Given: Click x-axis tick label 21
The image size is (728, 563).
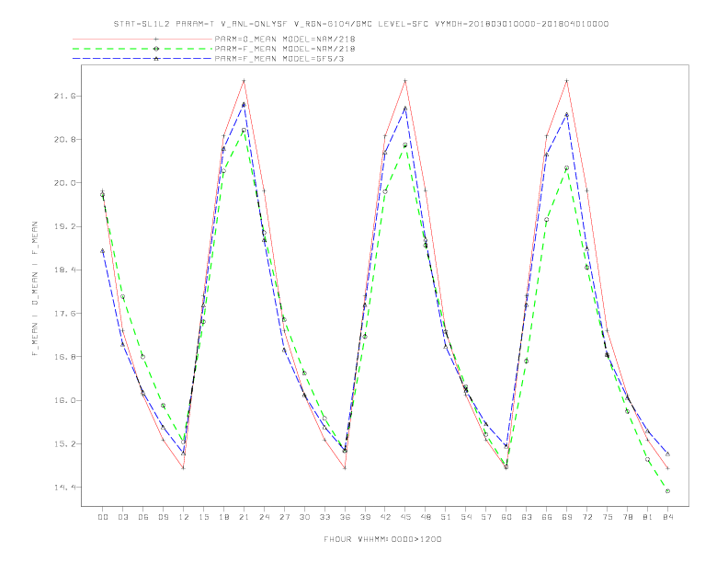Looking at the screenshot, I should (244, 517).
